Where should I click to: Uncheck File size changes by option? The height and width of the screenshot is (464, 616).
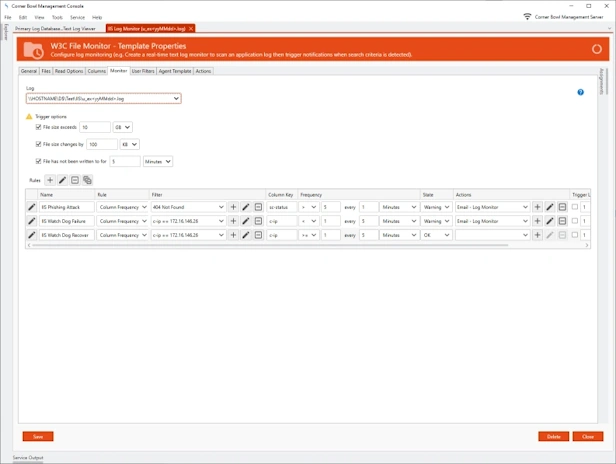pyautogui.click(x=38, y=145)
